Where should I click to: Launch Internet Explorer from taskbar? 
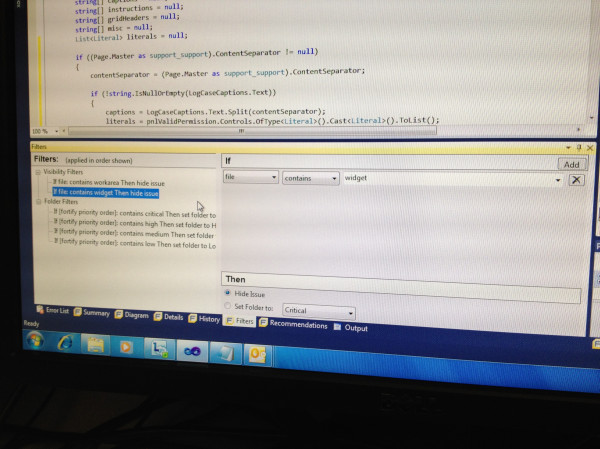tap(65, 342)
